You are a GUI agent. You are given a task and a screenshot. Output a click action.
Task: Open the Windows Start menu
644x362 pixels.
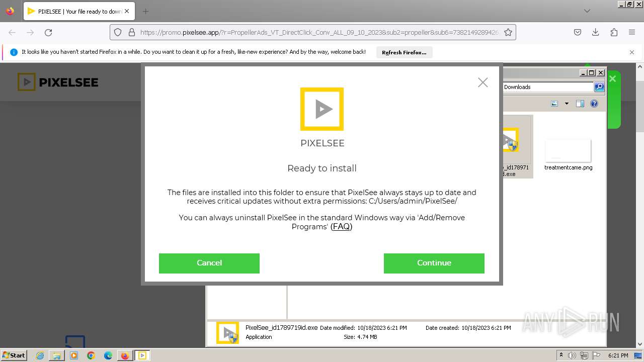click(x=14, y=355)
